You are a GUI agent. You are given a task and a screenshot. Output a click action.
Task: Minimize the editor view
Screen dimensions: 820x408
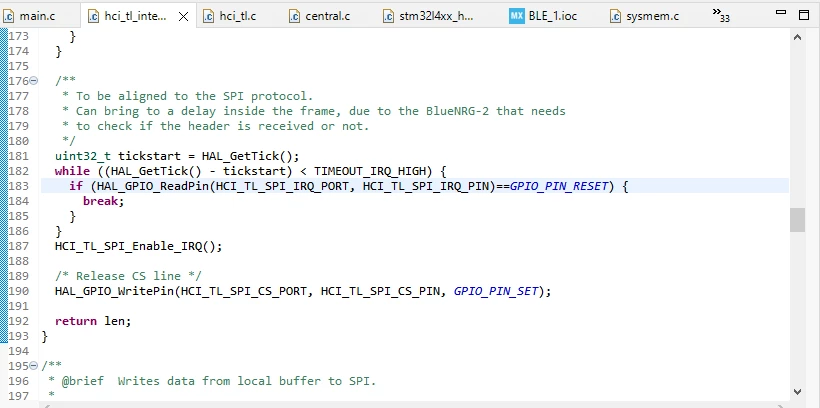coord(781,13)
